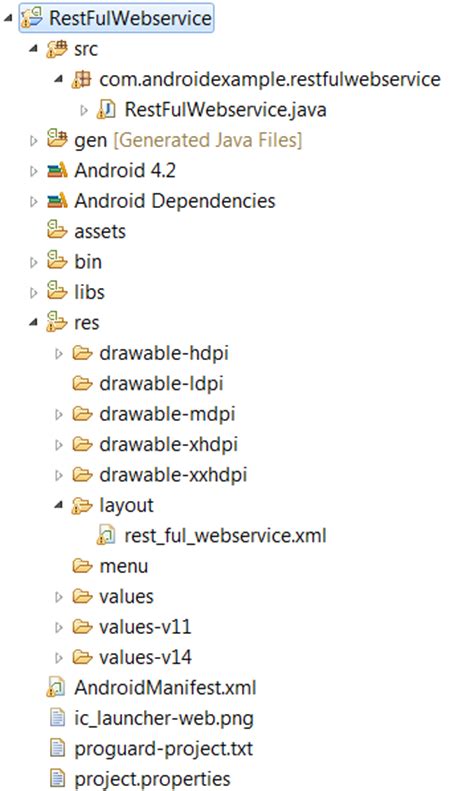The height and width of the screenshot is (791, 474).
Task: Select the src source folder icon
Action: point(56,49)
